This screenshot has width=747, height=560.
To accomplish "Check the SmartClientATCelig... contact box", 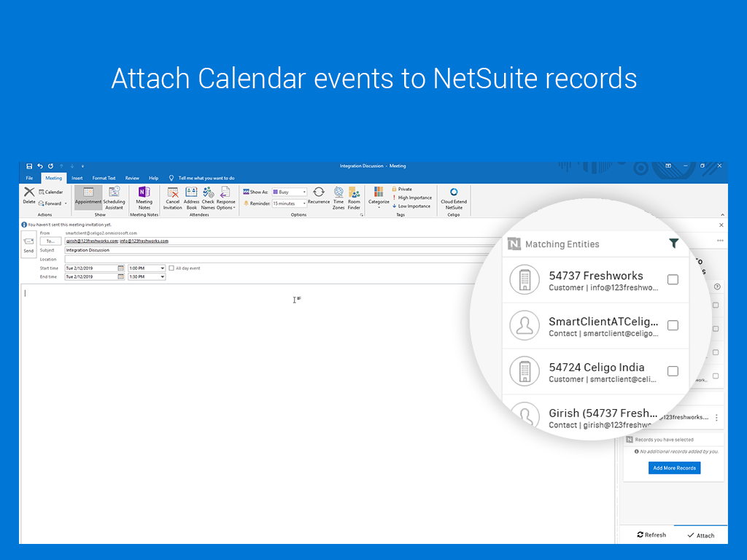I will [x=673, y=325].
